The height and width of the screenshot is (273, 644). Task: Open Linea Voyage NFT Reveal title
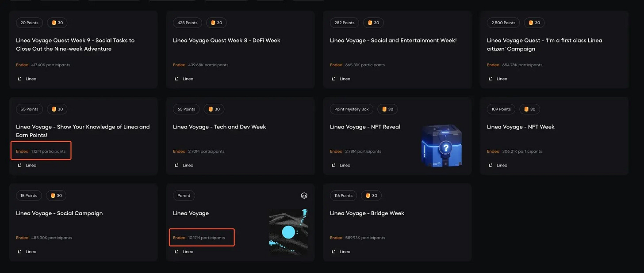pyautogui.click(x=365, y=127)
